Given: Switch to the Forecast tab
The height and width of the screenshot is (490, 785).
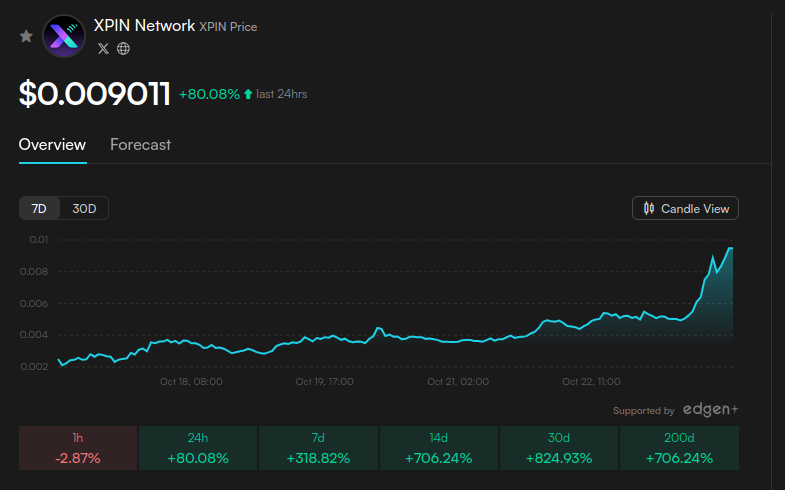Looking at the screenshot, I should [x=140, y=145].
